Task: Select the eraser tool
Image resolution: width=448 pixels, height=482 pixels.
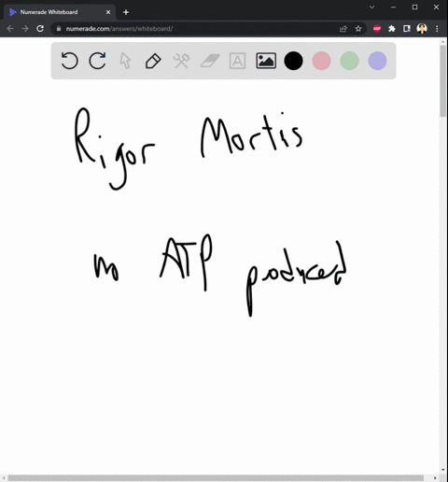Action: tap(210, 61)
